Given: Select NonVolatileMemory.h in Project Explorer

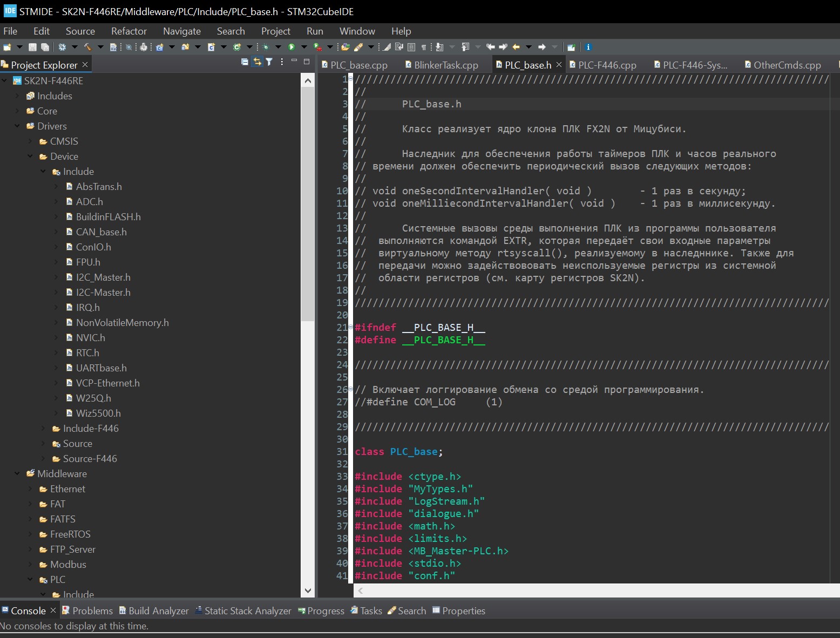Looking at the screenshot, I should [x=122, y=323].
